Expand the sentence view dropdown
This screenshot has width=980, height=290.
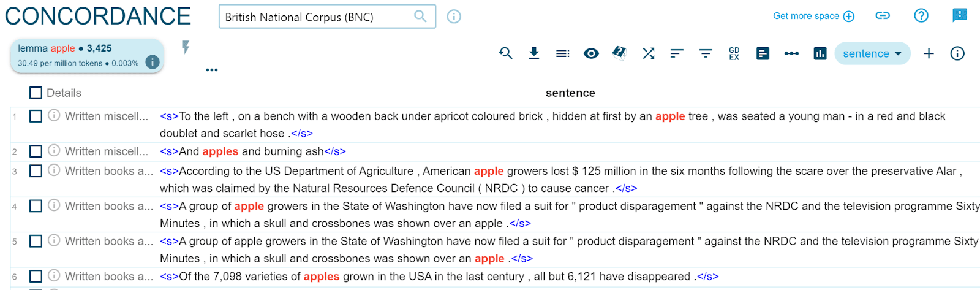872,53
